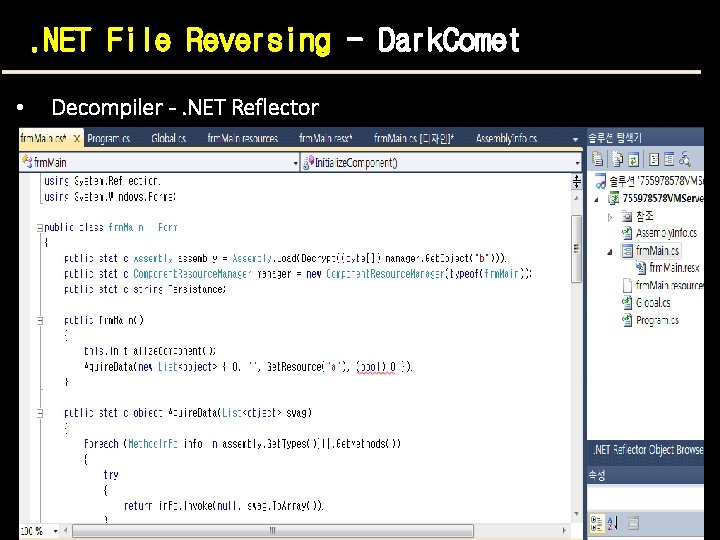
Task: Click the 솔루션 탐색기 panel title
Action: pos(614,137)
